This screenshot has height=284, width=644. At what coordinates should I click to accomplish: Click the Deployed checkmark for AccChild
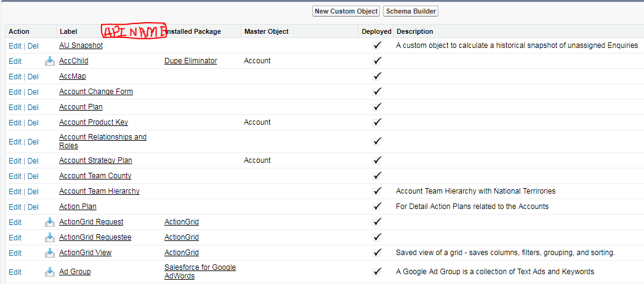(377, 61)
